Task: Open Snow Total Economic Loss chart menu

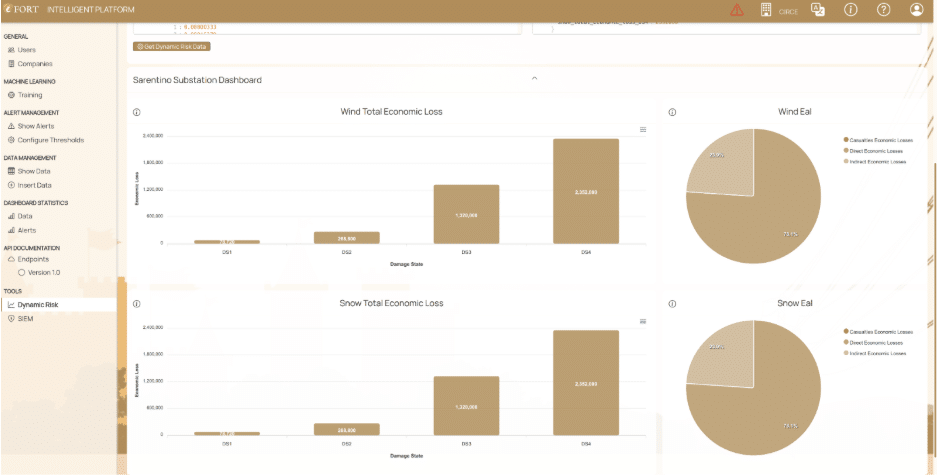Action: [x=643, y=321]
